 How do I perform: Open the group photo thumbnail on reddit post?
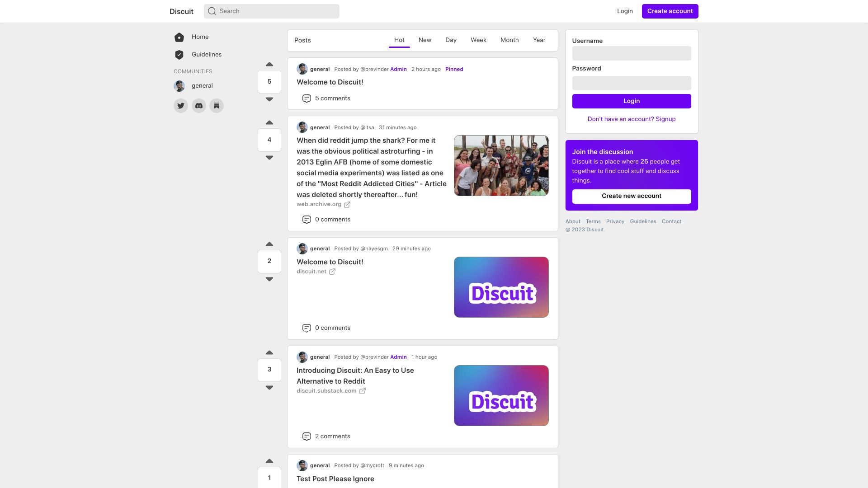click(x=501, y=166)
